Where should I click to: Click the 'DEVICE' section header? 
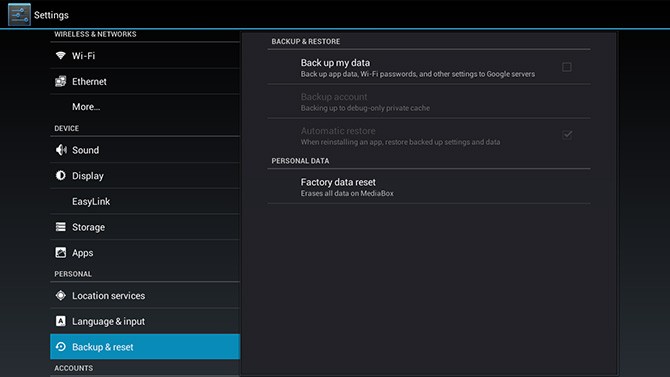point(67,128)
